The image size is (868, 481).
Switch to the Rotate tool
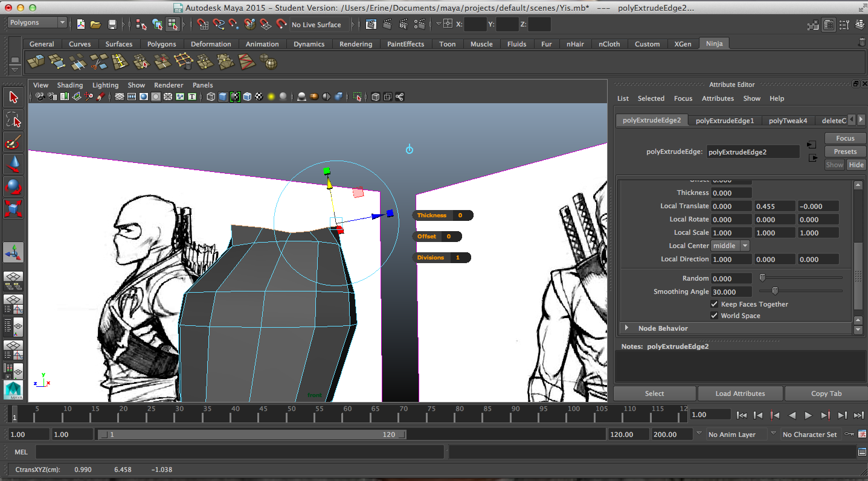coord(13,186)
